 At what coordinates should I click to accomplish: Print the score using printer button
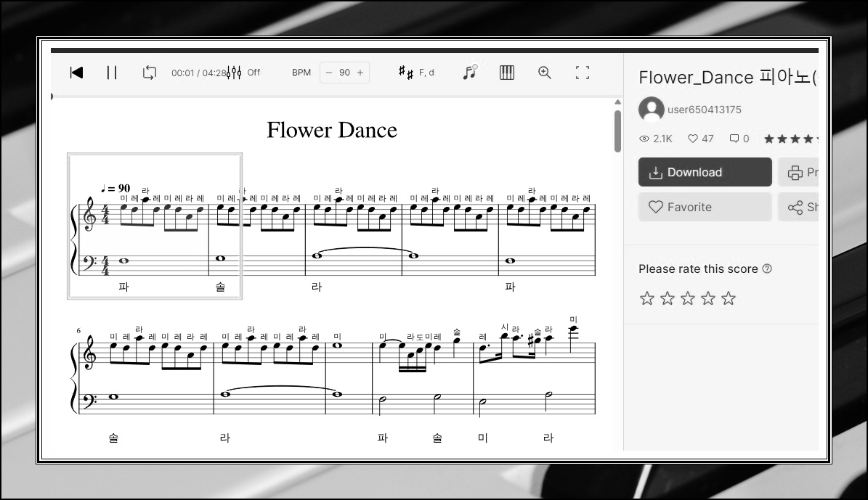(x=798, y=172)
